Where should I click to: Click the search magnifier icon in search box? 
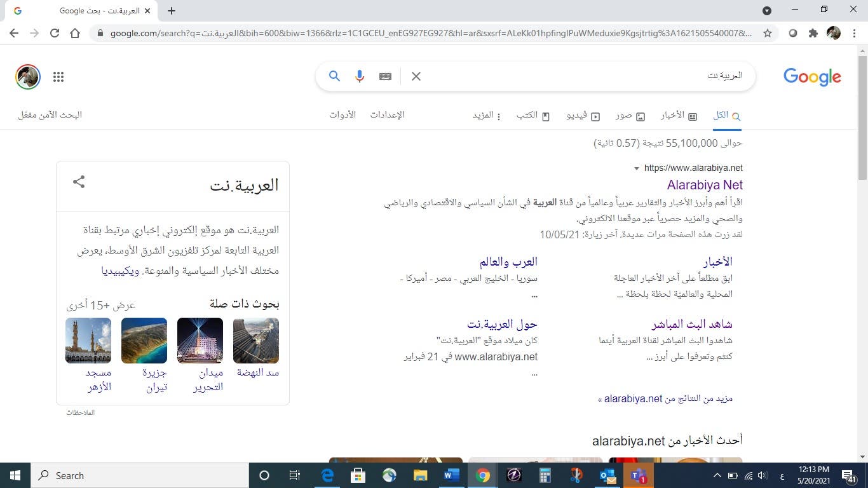pyautogui.click(x=334, y=76)
